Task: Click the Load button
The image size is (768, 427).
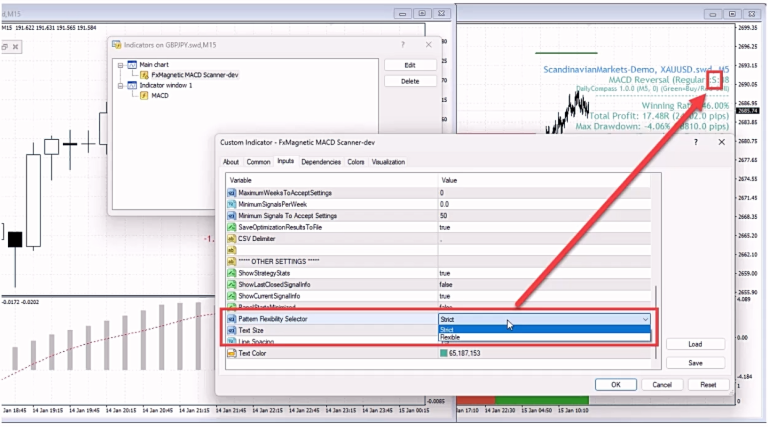Action: point(695,344)
